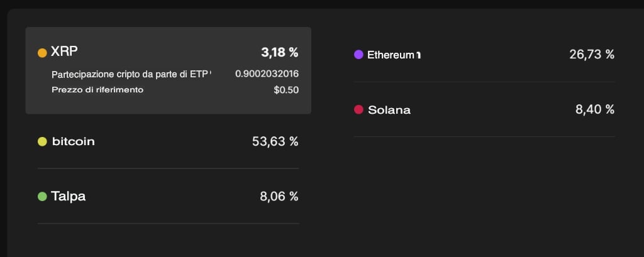Click the 0.9002032016 participation value
The image size is (644, 257).
pyautogui.click(x=267, y=74)
